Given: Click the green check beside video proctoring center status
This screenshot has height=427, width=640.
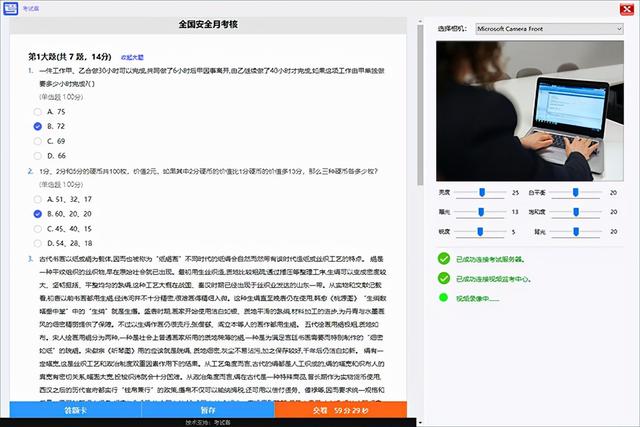Looking at the screenshot, I should tap(444, 278).
